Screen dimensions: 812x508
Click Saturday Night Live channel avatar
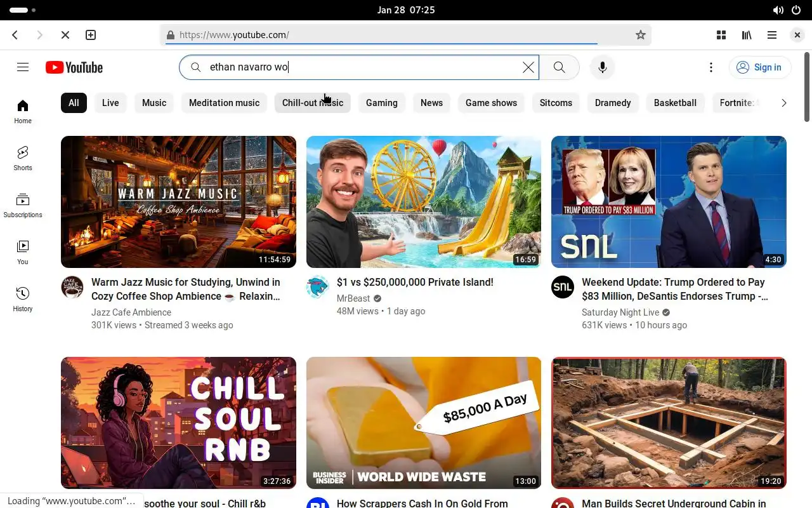(563, 287)
